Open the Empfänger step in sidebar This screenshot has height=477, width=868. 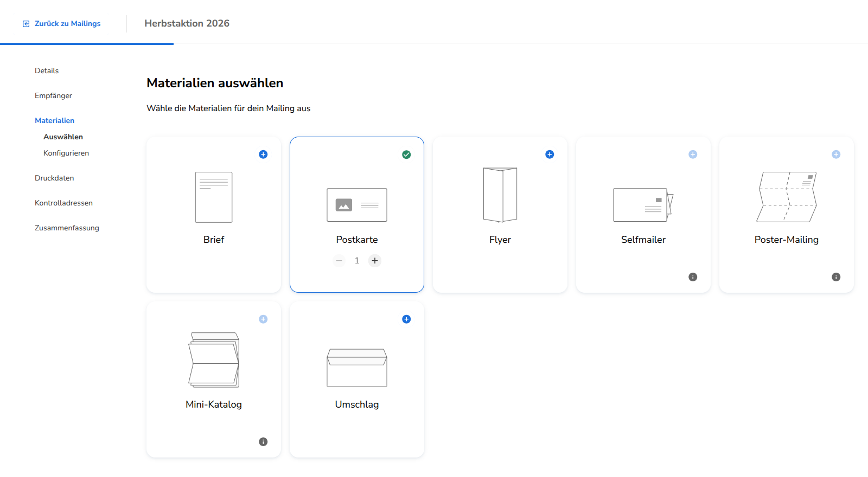tap(53, 95)
